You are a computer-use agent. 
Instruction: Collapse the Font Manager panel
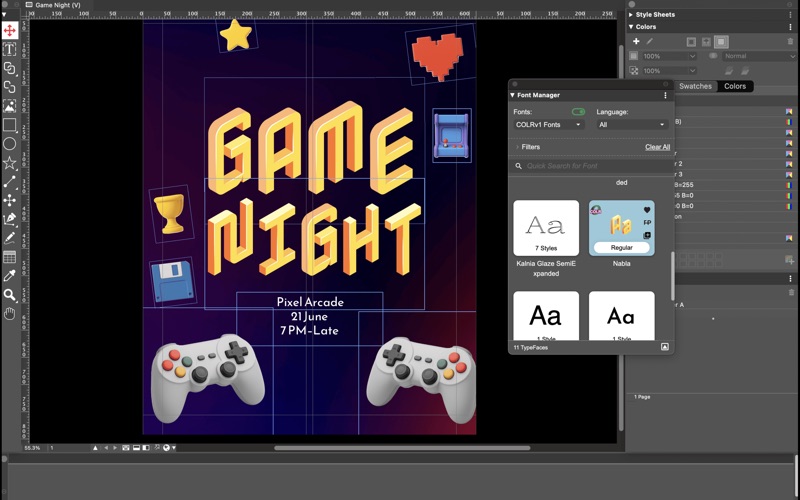513,95
